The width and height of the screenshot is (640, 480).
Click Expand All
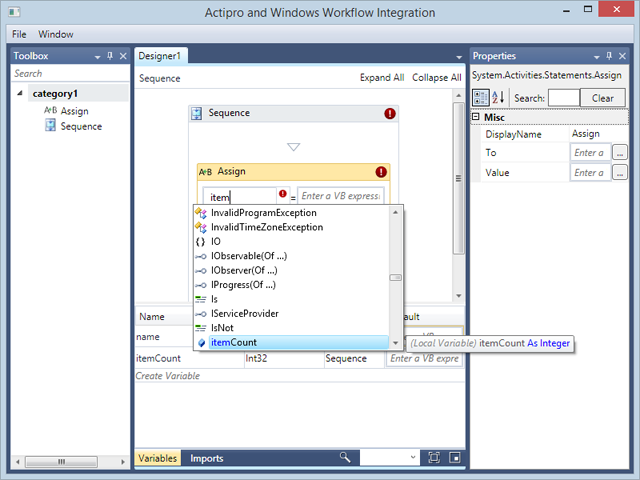click(382, 78)
